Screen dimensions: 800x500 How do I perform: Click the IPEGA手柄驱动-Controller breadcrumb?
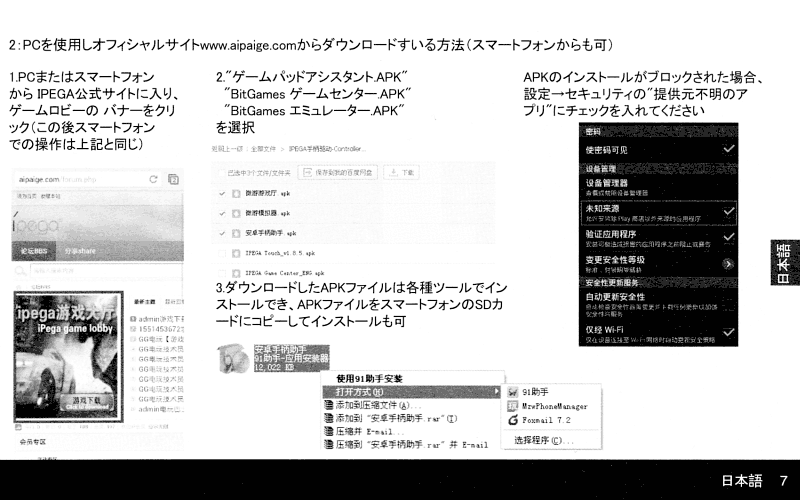coord(327,149)
